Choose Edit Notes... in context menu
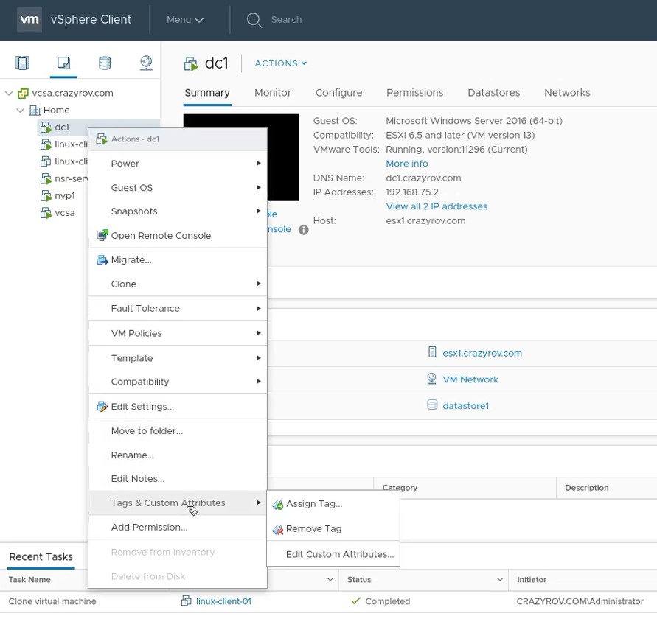Image resolution: width=657 pixels, height=644 pixels. (178, 479)
